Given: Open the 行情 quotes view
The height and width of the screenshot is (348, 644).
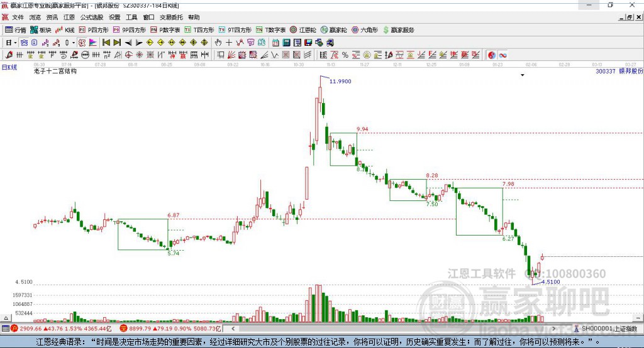Looking at the screenshot, I should click(x=15, y=30).
